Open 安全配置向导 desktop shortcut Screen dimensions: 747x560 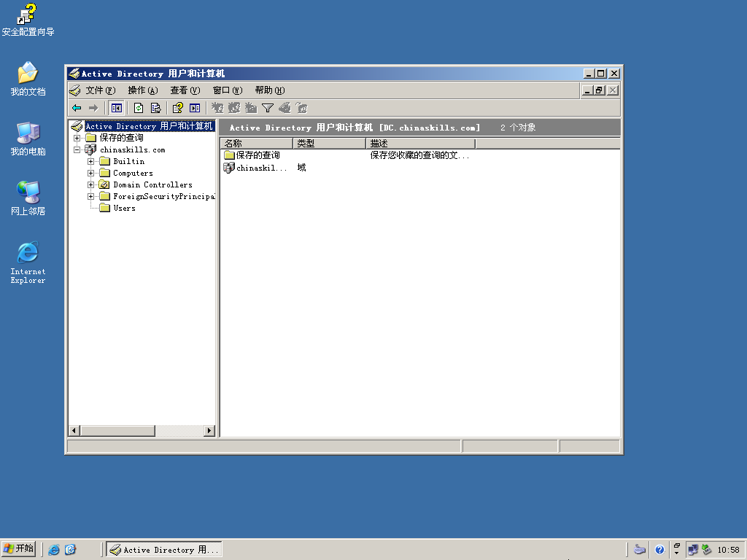[x=28, y=20]
